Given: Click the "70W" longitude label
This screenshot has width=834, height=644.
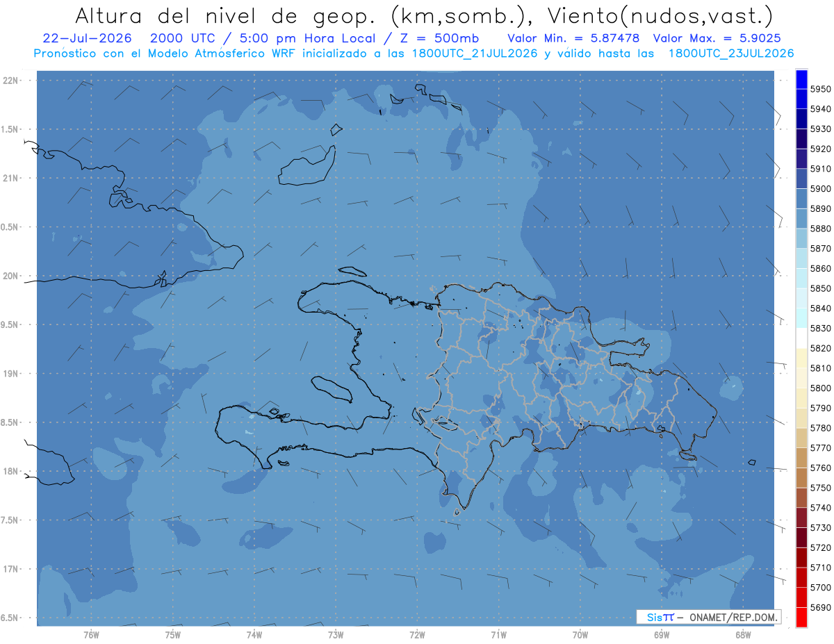Looking at the screenshot, I should point(580,634).
